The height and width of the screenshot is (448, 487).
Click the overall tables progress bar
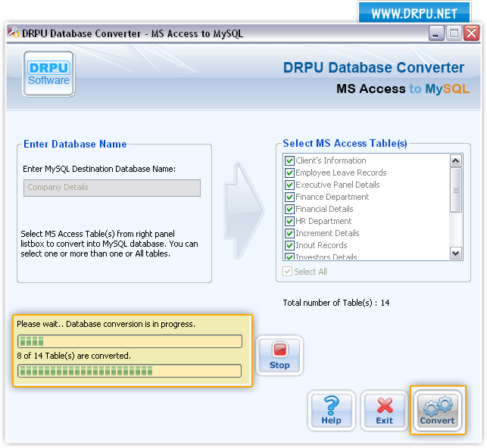click(130, 371)
